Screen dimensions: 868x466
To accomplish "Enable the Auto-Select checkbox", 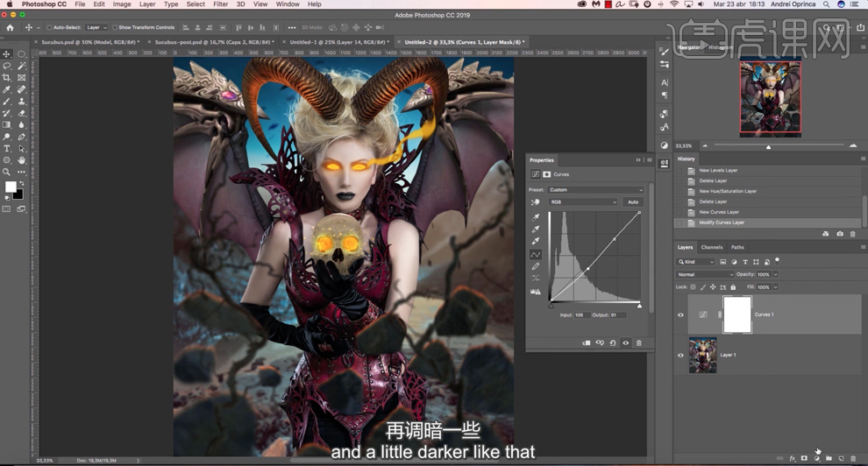I will click(49, 27).
